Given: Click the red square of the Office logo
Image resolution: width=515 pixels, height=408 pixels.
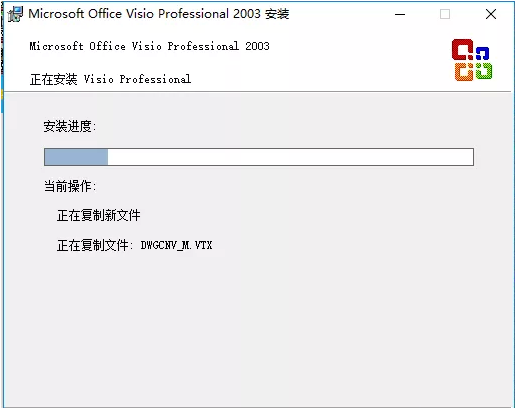Looking at the screenshot, I should tap(463, 50).
